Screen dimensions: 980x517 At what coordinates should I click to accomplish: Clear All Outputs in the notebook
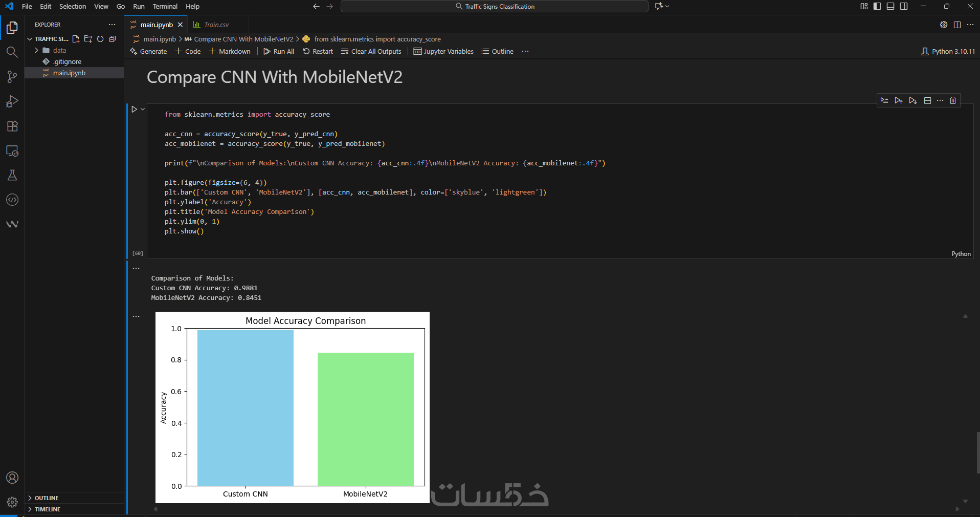(x=371, y=51)
